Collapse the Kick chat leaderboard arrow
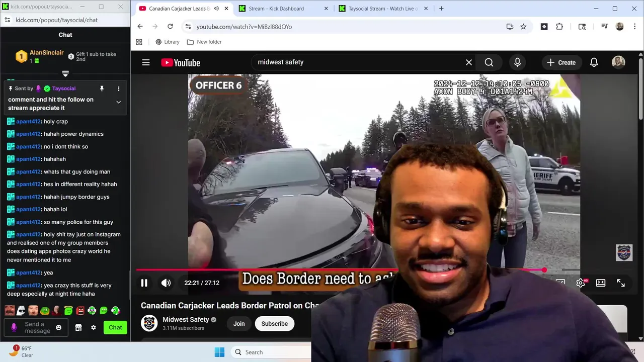644x362 pixels. [x=65, y=73]
